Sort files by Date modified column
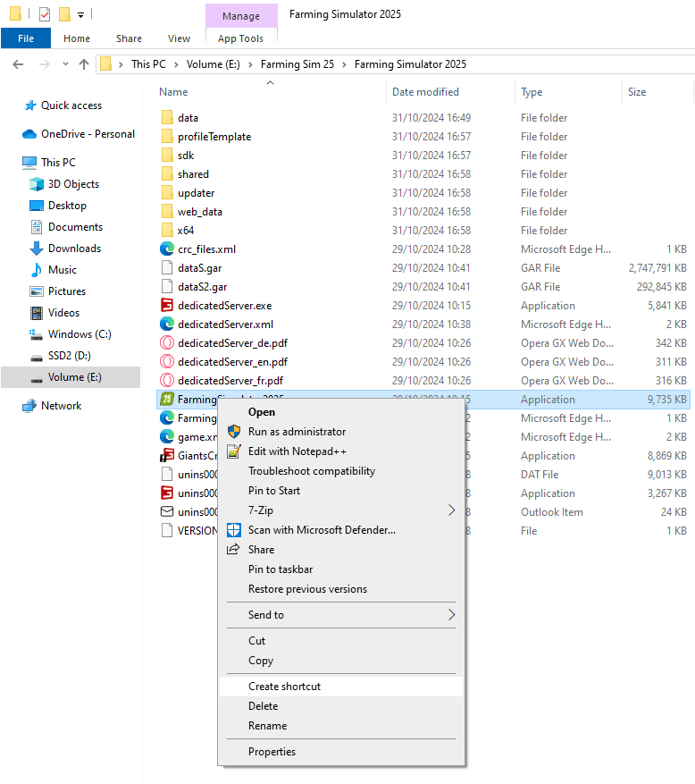 point(425,92)
